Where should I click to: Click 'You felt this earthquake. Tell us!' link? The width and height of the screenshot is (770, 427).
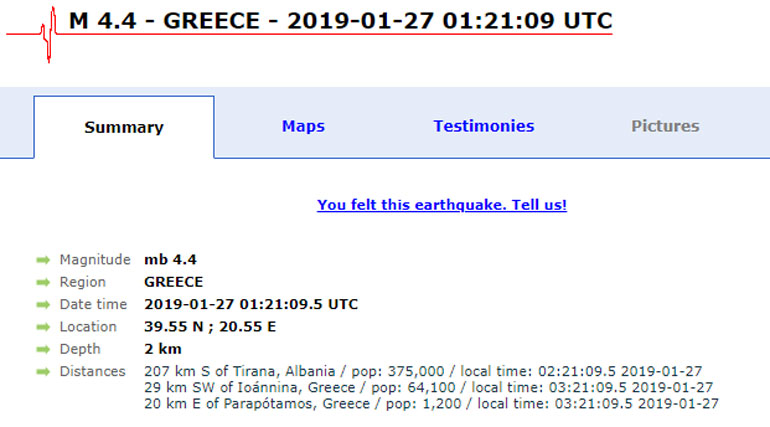tap(442, 205)
